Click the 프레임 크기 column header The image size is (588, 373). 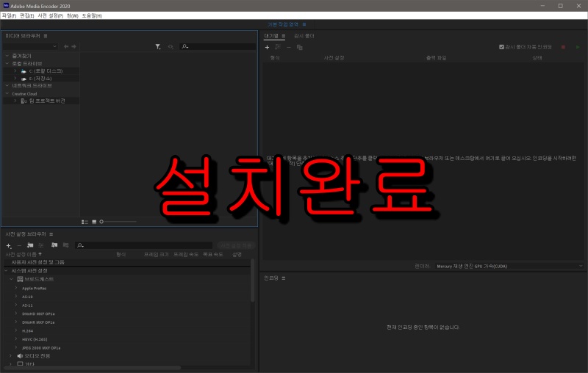pos(157,254)
